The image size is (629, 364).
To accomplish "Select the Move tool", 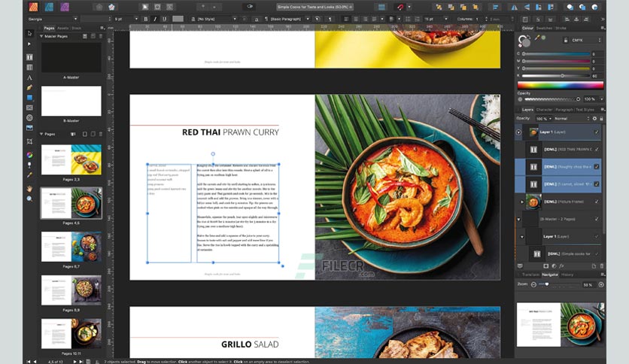I will (29, 34).
